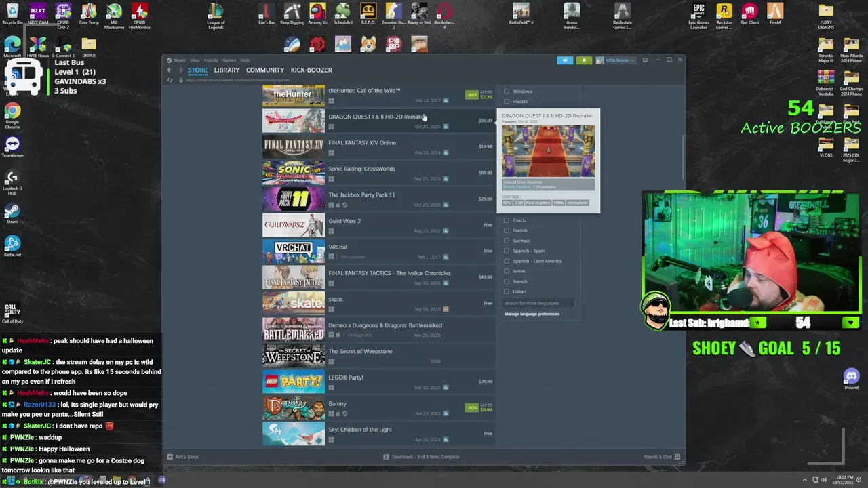Open the Steam menu

coord(180,60)
